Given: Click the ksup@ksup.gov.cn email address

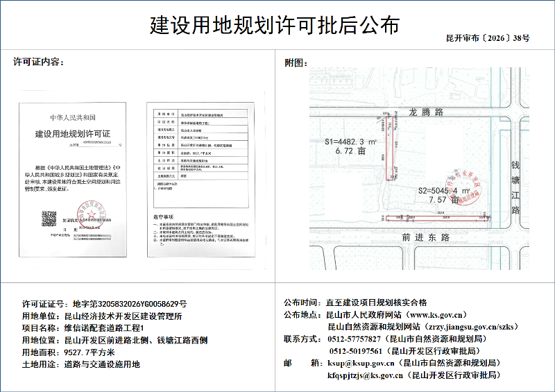Looking at the screenshot, I should tap(366, 363).
